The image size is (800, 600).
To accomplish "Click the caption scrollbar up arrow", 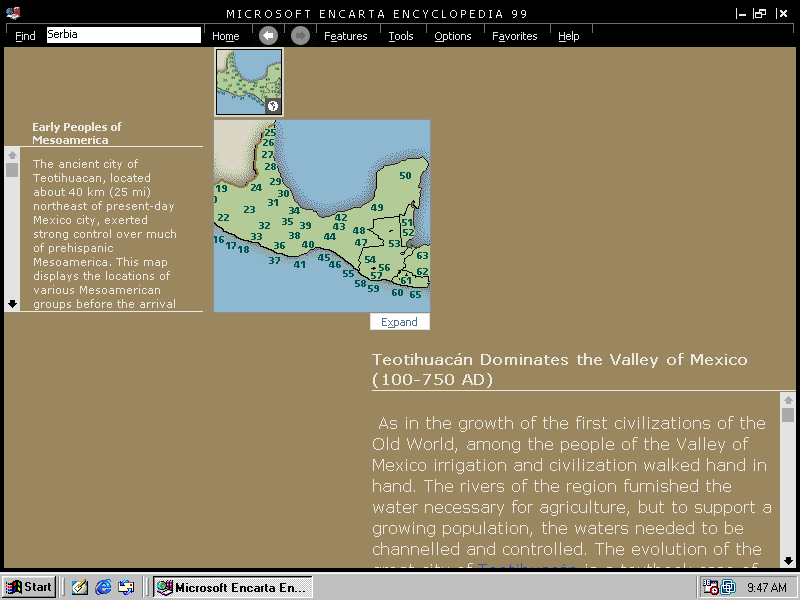I will coord(12,155).
